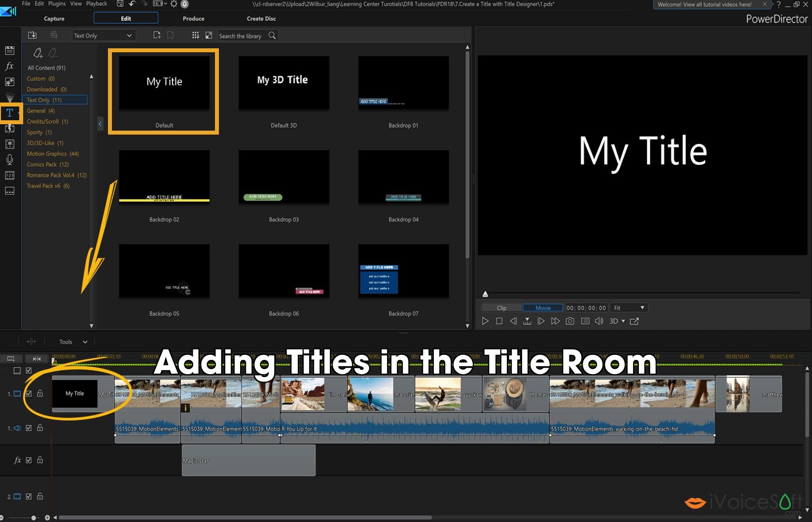
Task: Toggle enable checkbox on video track 1
Action: pyautogui.click(x=29, y=393)
